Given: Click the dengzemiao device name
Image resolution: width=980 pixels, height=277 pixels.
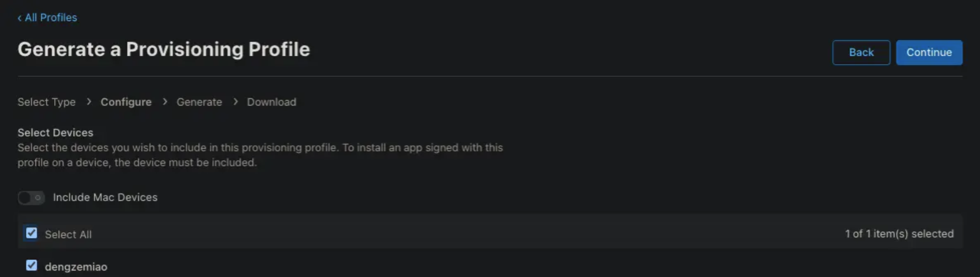Looking at the screenshot, I should pos(76,267).
